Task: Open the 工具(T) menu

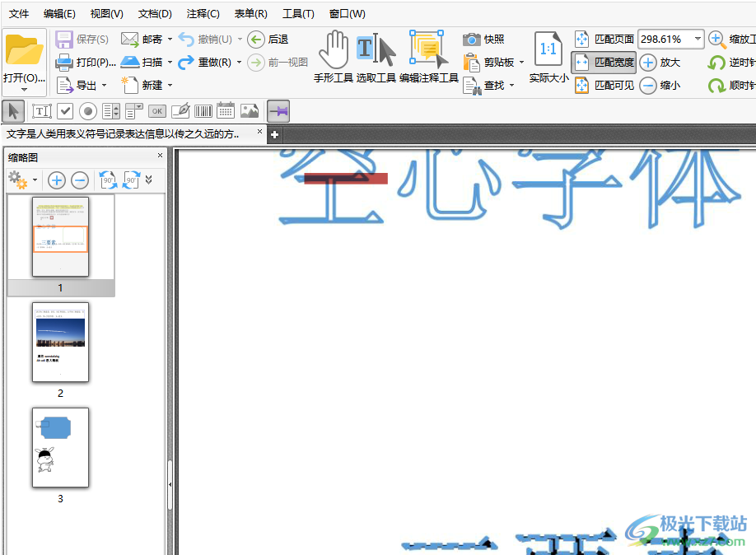Action: point(298,13)
